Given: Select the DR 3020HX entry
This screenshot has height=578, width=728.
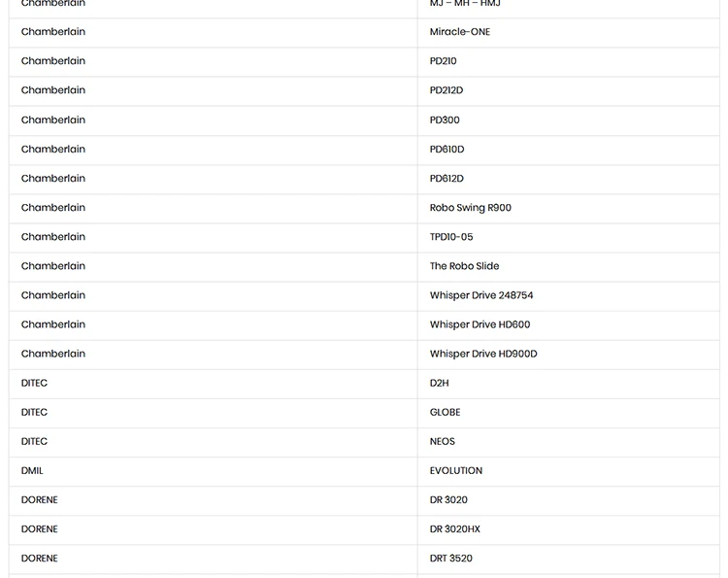Looking at the screenshot, I should [x=568, y=530].
